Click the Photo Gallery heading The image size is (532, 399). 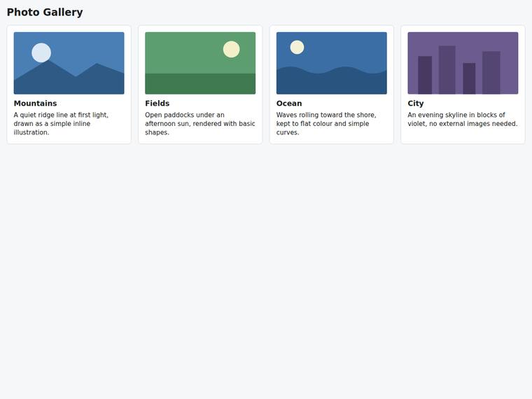click(45, 12)
